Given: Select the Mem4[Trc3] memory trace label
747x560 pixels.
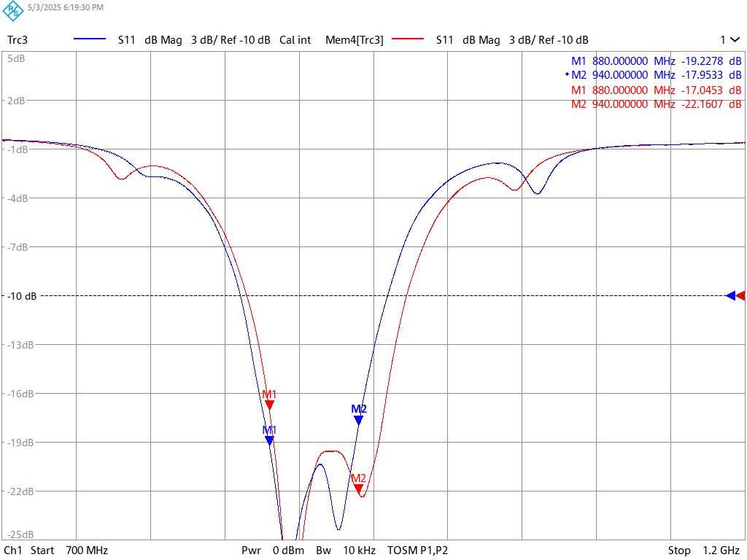Looking at the screenshot, I should pos(355,40).
